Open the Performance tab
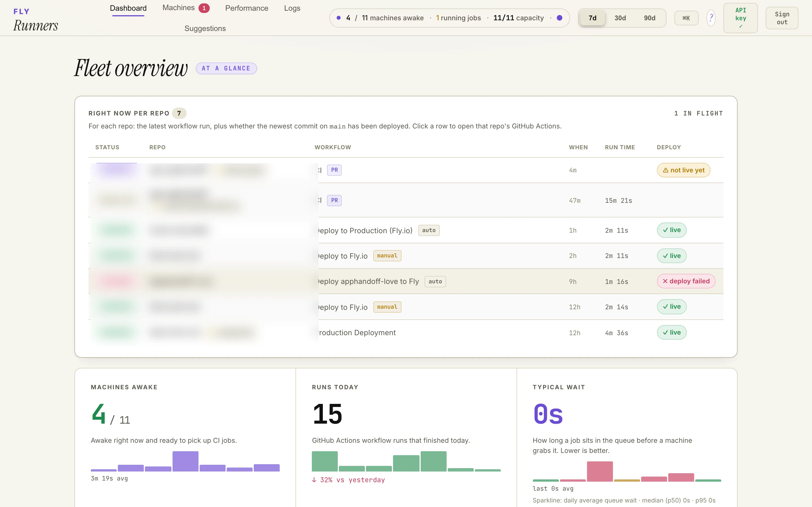Viewport: 812px width, 507px height. (246, 8)
